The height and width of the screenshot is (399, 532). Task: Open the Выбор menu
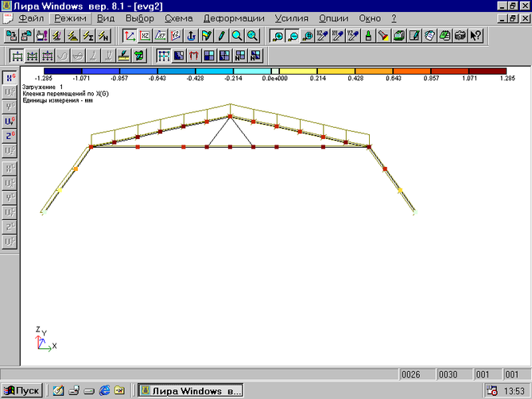point(140,18)
